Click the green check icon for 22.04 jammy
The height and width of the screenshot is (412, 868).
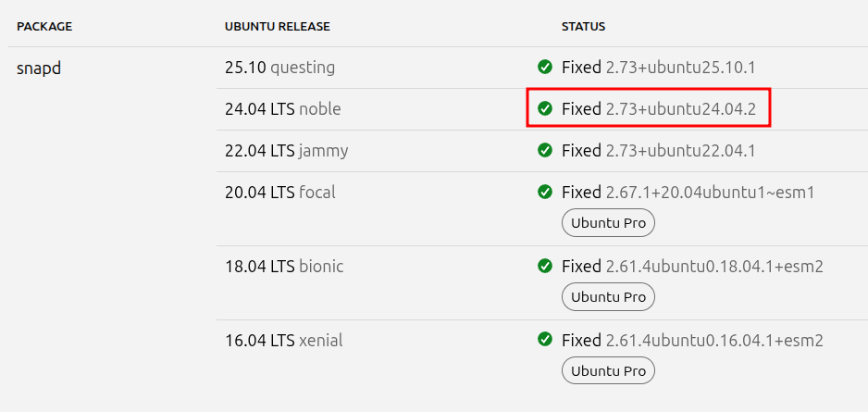pos(545,150)
